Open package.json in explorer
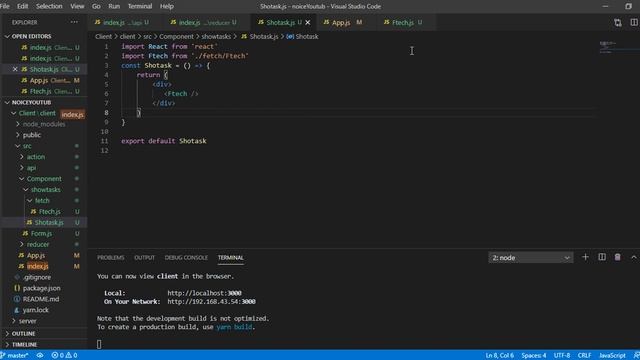The image size is (640, 360). (41, 288)
